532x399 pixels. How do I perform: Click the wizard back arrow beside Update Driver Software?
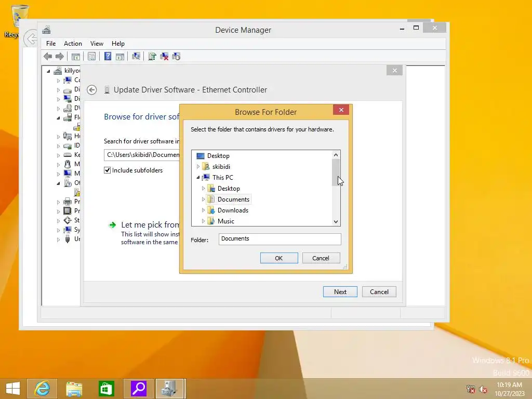pyautogui.click(x=91, y=90)
